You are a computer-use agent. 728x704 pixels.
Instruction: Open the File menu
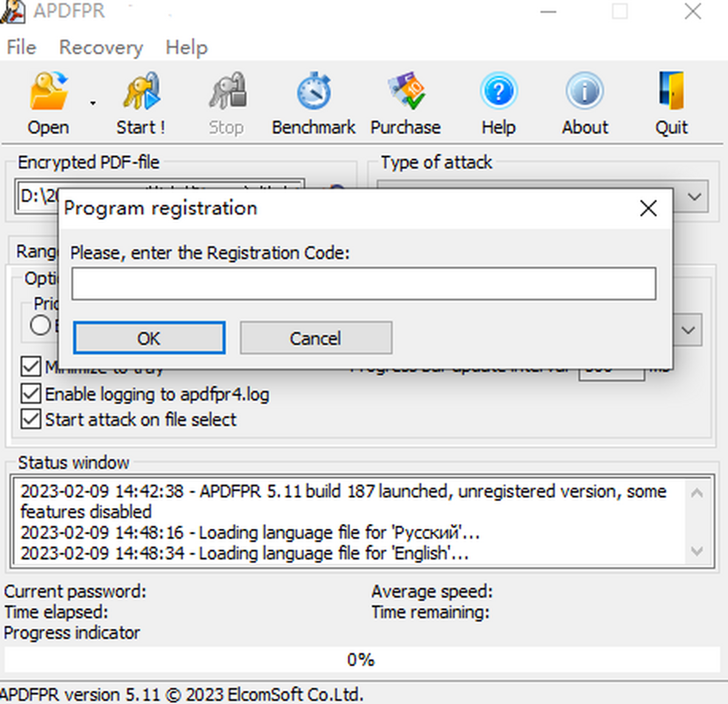pyautogui.click(x=21, y=47)
